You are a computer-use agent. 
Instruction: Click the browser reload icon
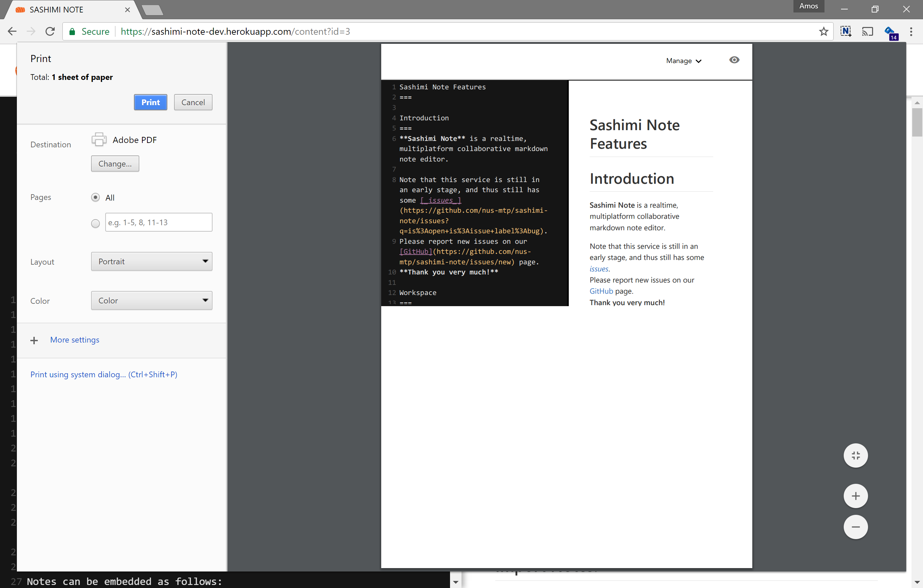pyautogui.click(x=50, y=31)
